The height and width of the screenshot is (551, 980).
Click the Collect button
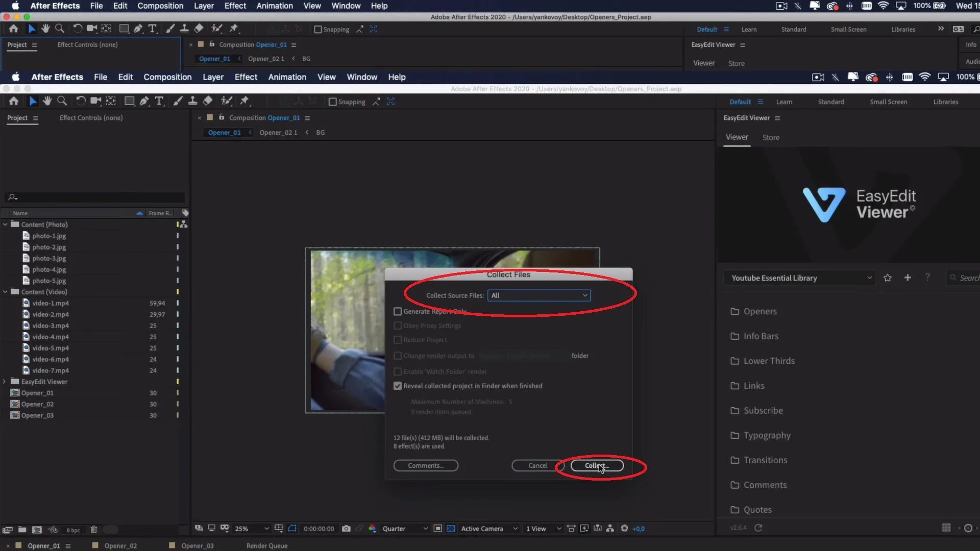coord(596,465)
